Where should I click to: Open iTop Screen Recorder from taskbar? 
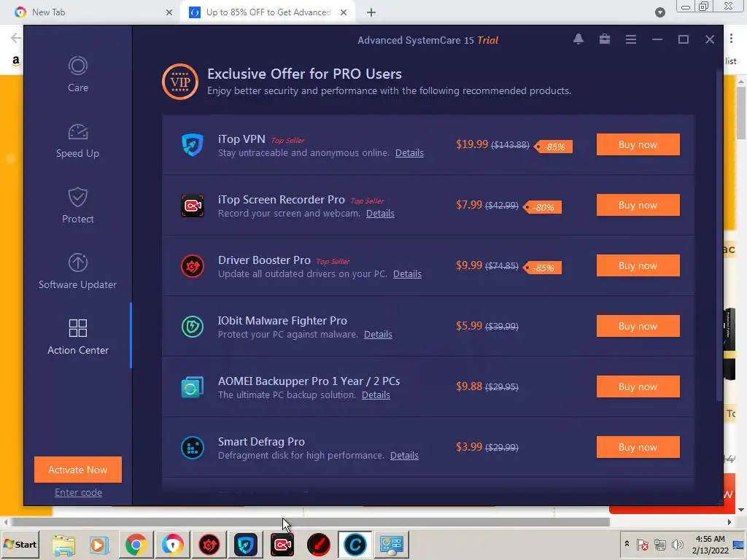282,545
